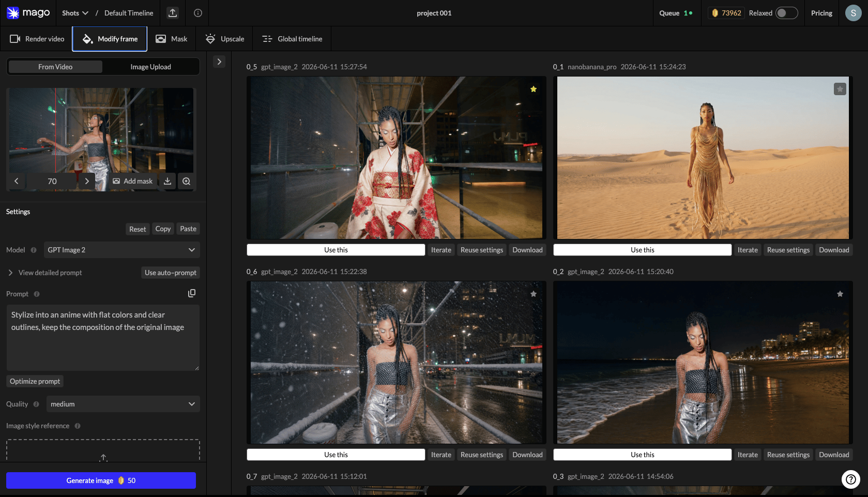868x497 pixels.
Task: Open the Pricing page
Action: (x=821, y=13)
